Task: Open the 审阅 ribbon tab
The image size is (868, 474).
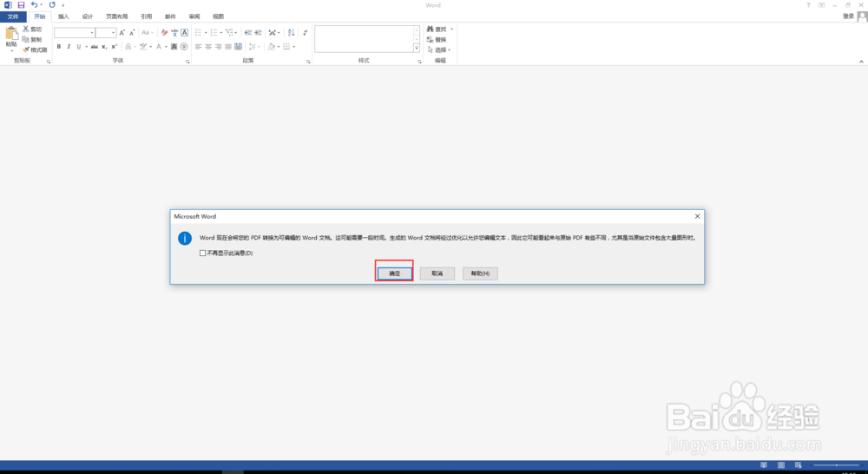Action: pos(194,16)
